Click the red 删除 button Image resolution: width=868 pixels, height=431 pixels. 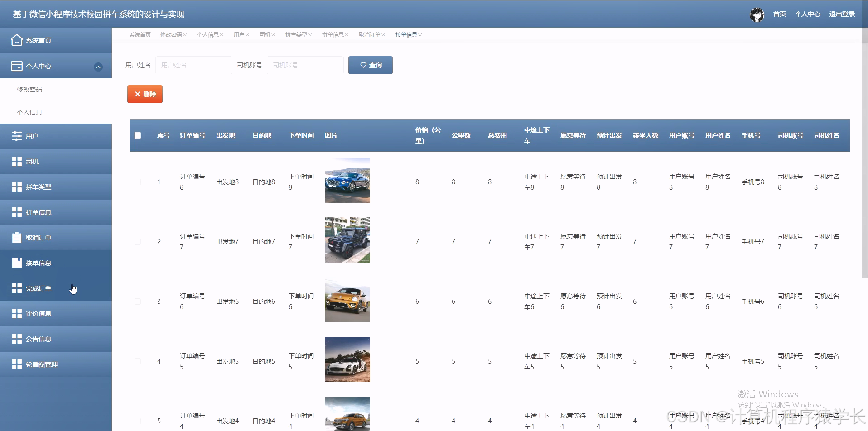pyautogui.click(x=145, y=94)
